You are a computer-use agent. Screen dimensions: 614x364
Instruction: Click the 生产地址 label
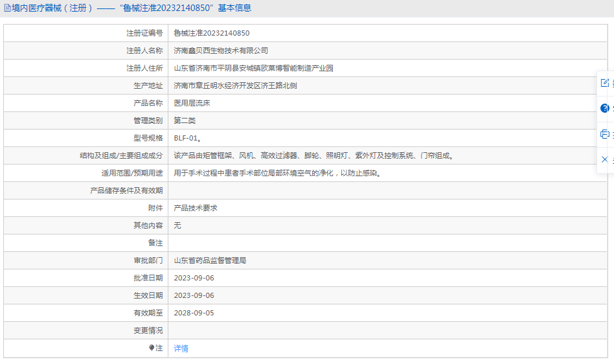click(x=148, y=85)
